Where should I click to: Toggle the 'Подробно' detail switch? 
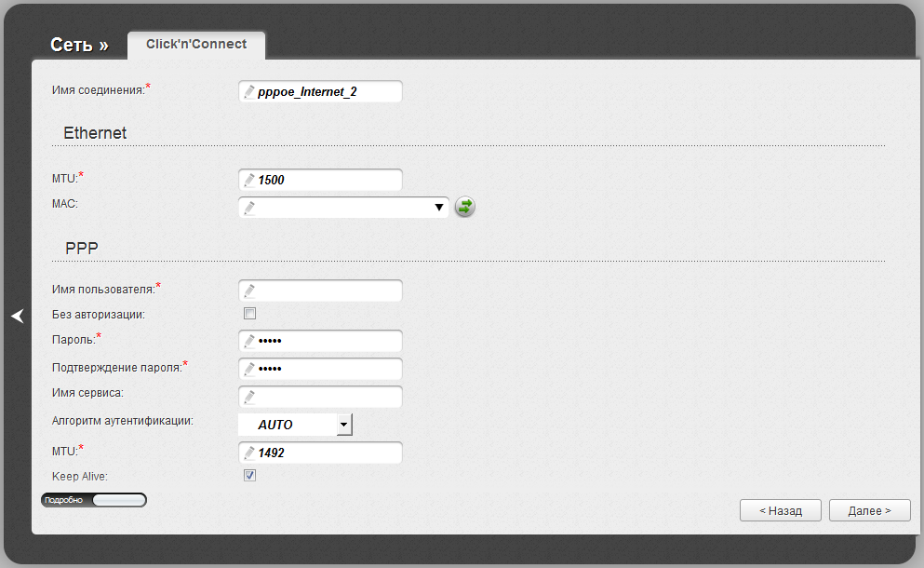pos(94,500)
